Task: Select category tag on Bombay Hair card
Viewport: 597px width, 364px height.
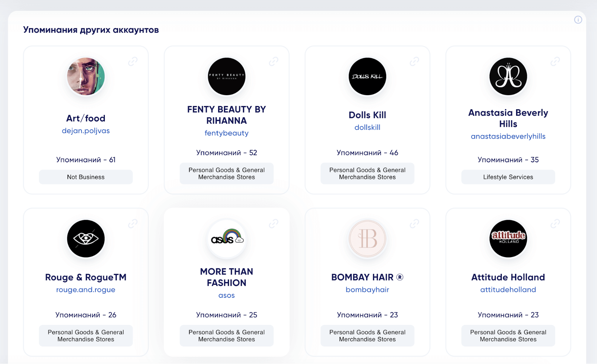Action: (367, 336)
